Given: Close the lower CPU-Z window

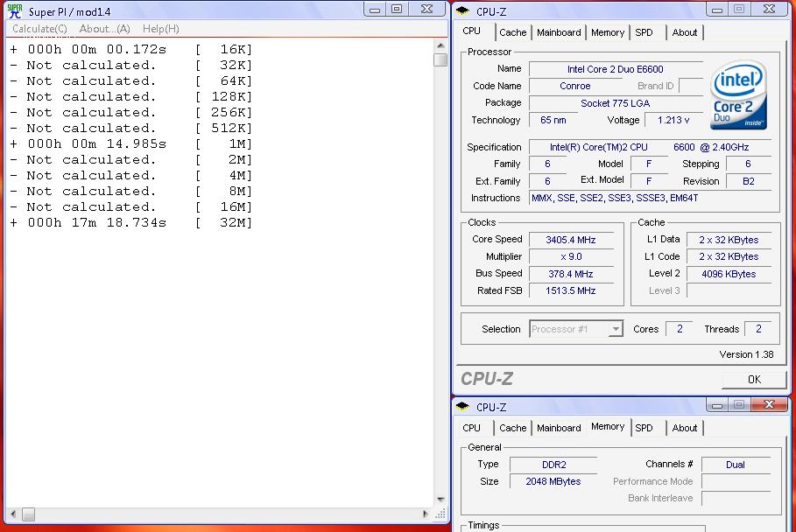Looking at the screenshot, I should point(770,405).
